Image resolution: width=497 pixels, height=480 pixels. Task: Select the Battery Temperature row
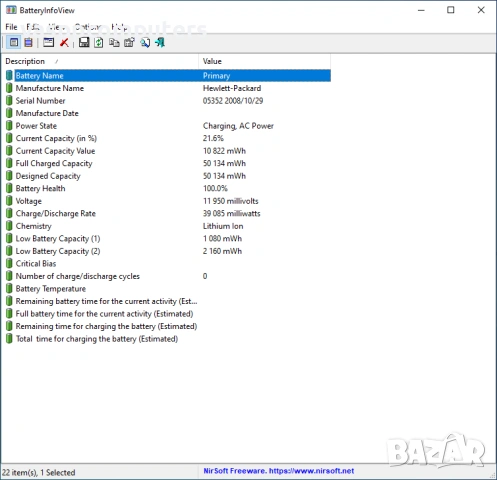pos(168,289)
